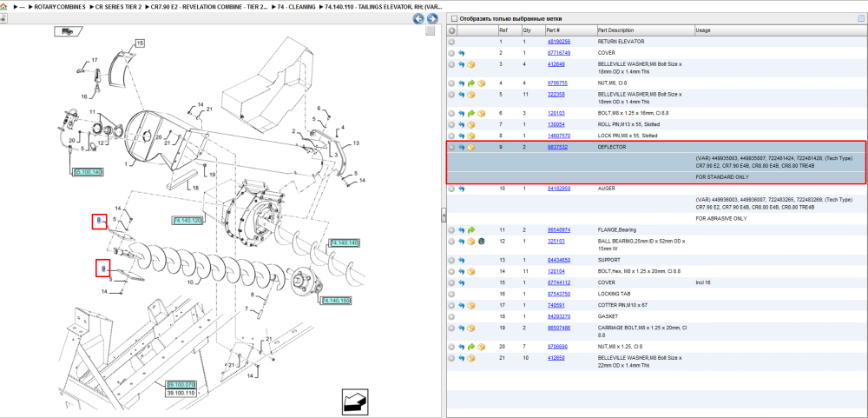Click the box icon for DEFLECTOR row
The height and width of the screenshot is (418, 868).
point(471,148)
